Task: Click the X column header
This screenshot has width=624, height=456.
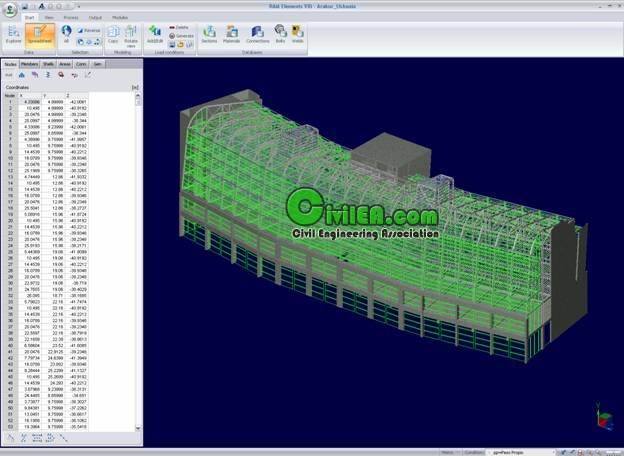Action: 30,95
